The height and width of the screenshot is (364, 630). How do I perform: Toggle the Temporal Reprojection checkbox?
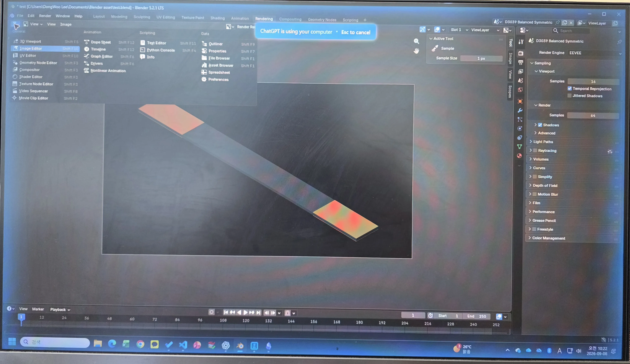[570, 88]
